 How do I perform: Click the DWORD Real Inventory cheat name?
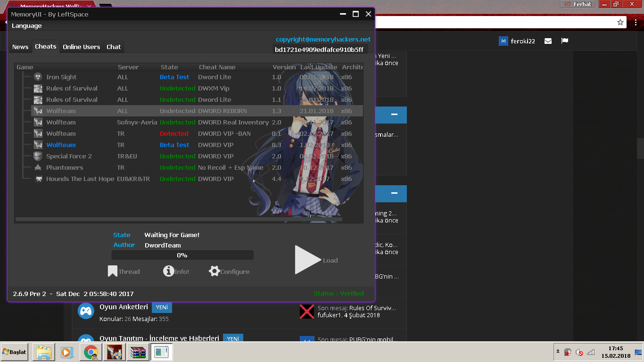point(233,122)
